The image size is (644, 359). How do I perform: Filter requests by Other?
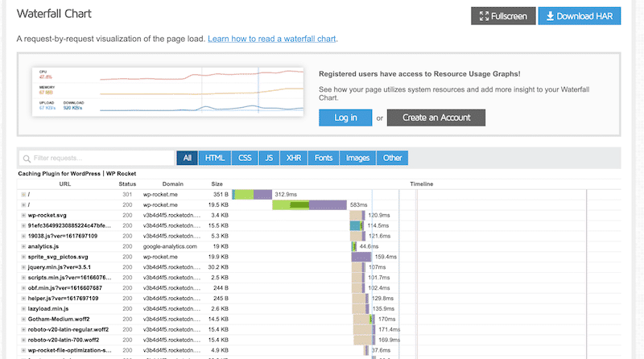pos(392,158)
